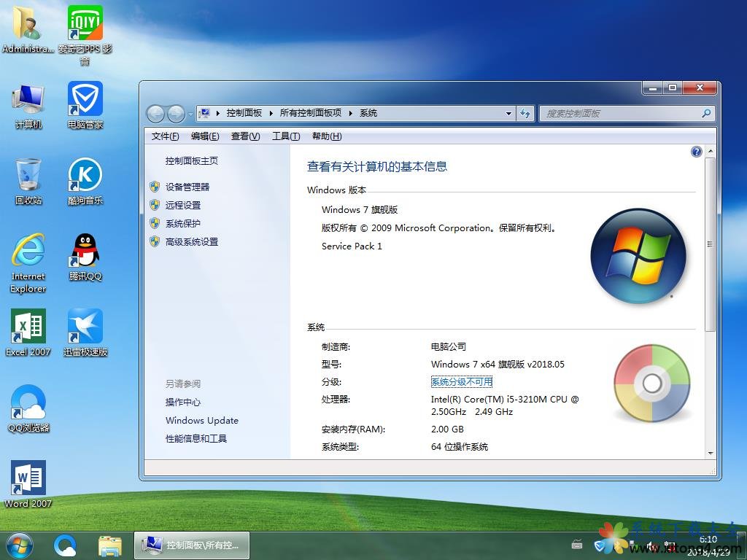Click the 搜索控制面板 search field

tap(620, 114)
